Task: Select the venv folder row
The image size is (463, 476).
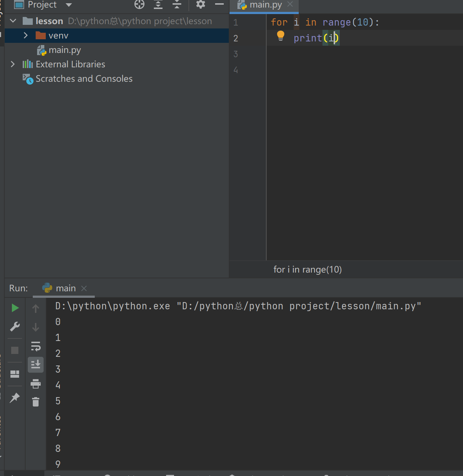Action: [x=117, y=36]
